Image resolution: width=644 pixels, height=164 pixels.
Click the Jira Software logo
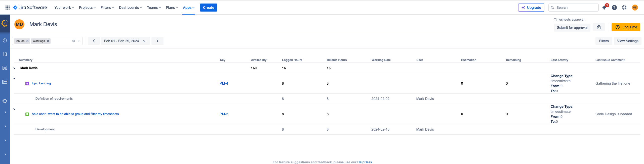(x=30, y=7)
